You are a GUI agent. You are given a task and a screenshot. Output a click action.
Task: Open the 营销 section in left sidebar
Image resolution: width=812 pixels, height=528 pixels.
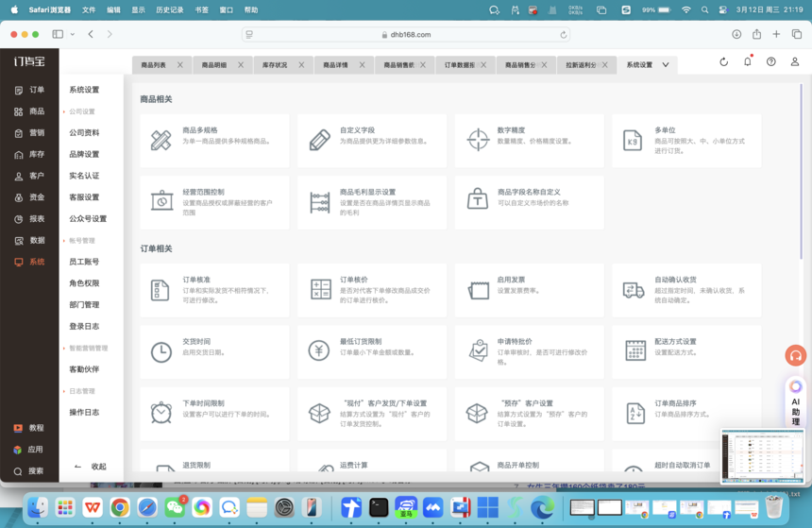[29, 133]
